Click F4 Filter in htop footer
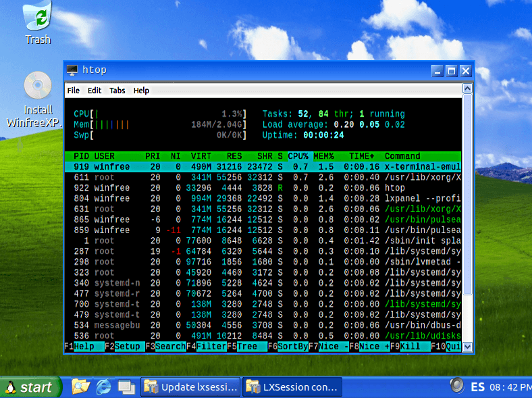Screen dimensions: 532x398 207,347
